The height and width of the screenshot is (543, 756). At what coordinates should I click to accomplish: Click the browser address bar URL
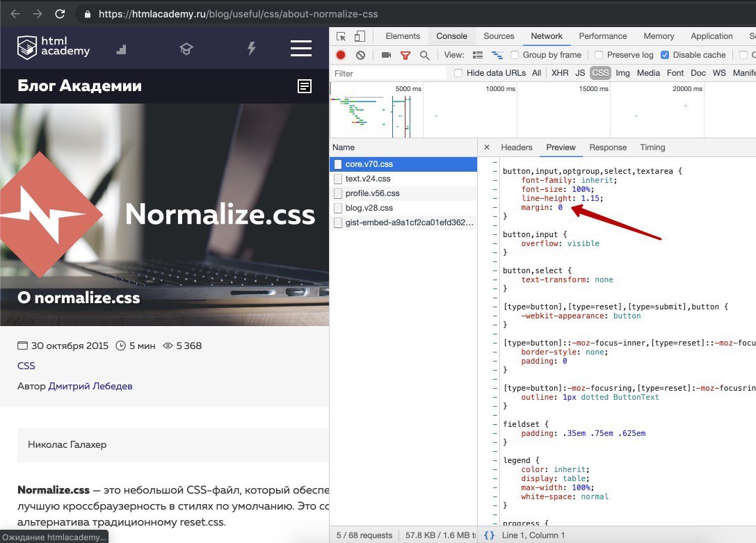point(238,14)
